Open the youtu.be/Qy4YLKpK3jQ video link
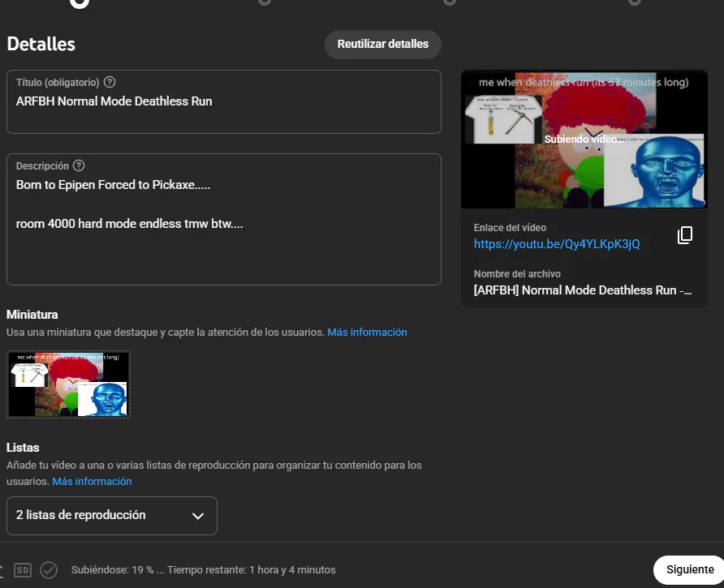 pyautogui.click(x=556, y=243)
